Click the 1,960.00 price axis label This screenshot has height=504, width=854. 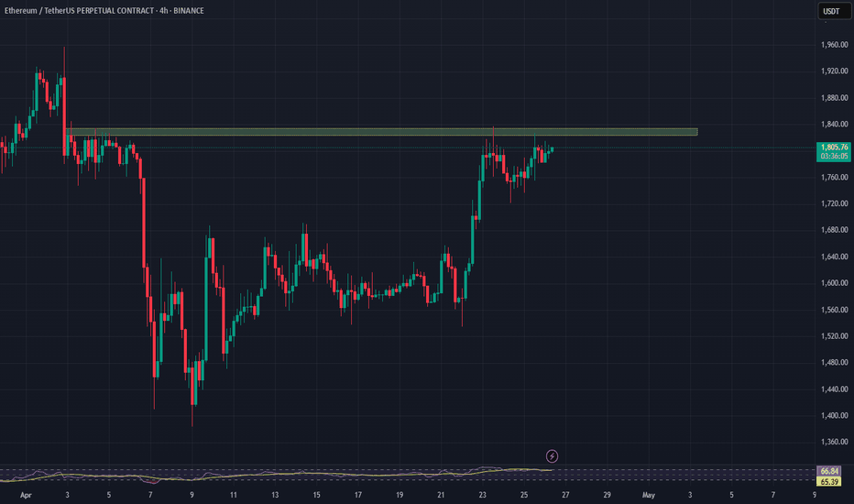(x=834, y=45)
